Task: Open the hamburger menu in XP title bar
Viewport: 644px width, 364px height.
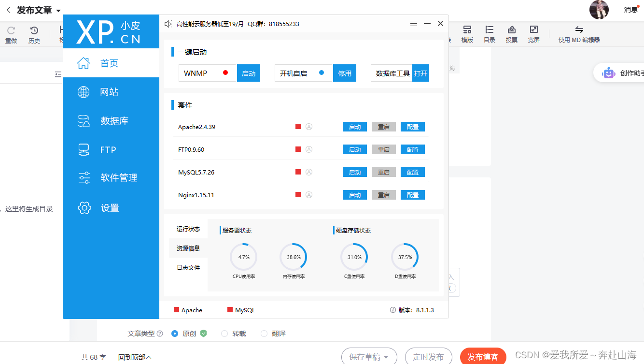Action: click(414, 24)
